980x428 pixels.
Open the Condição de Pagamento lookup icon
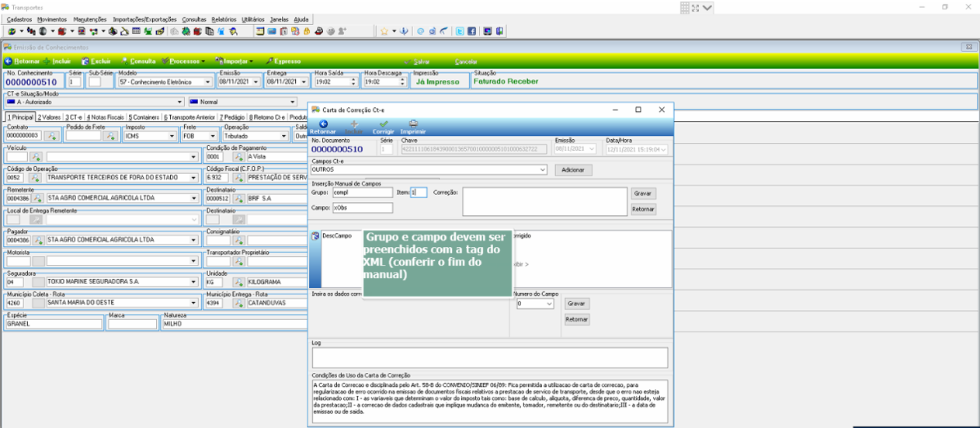point(239,156)
